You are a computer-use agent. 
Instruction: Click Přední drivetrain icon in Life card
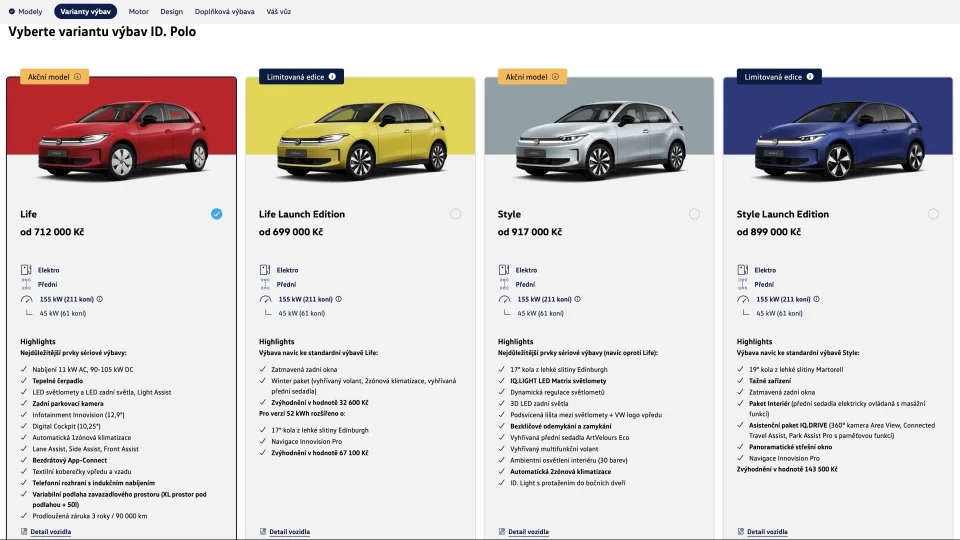click(x=26, y=284)
